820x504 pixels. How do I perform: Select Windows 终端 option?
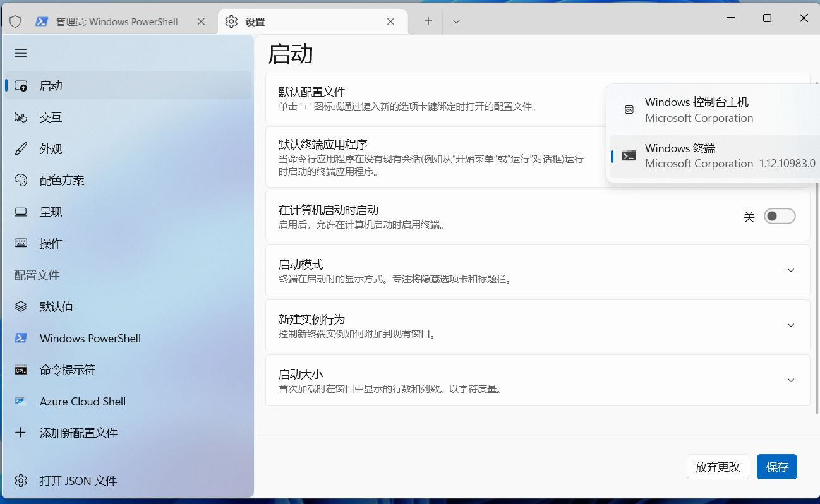click(714, 155)
